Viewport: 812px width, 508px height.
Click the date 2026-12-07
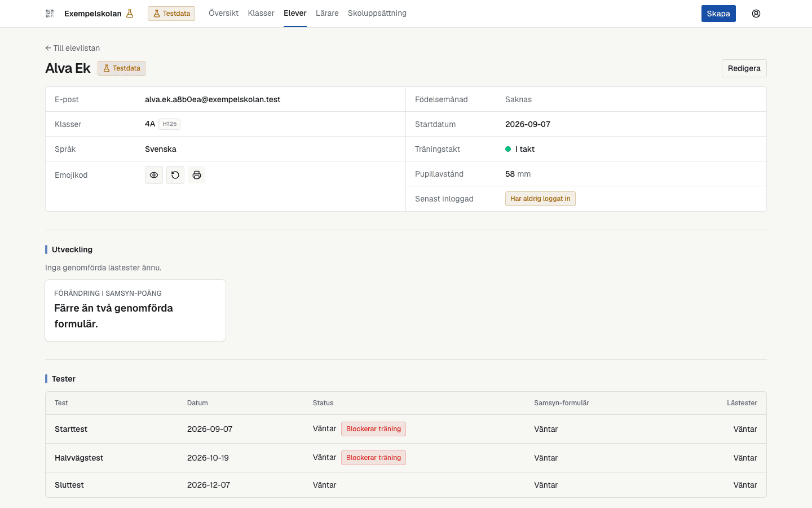(209, 485)
